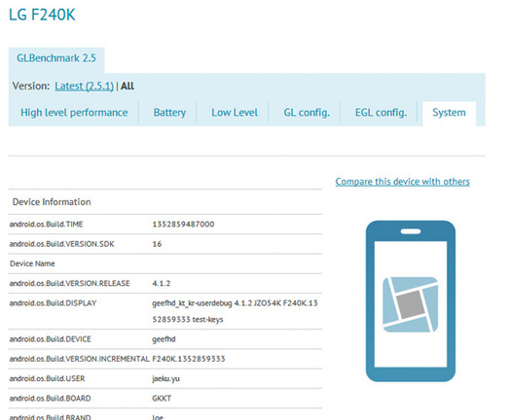
Task: Click Compare this device with others link
Action: point(403,182)
